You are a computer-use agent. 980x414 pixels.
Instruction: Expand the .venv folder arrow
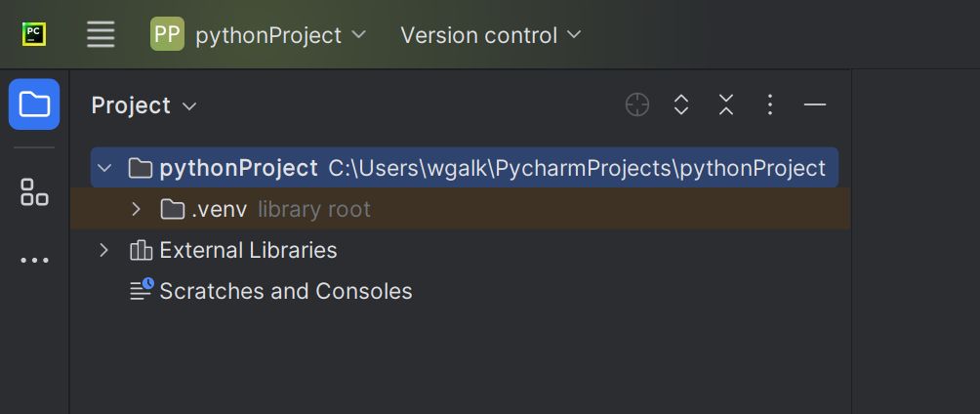(x=136, y=209)
